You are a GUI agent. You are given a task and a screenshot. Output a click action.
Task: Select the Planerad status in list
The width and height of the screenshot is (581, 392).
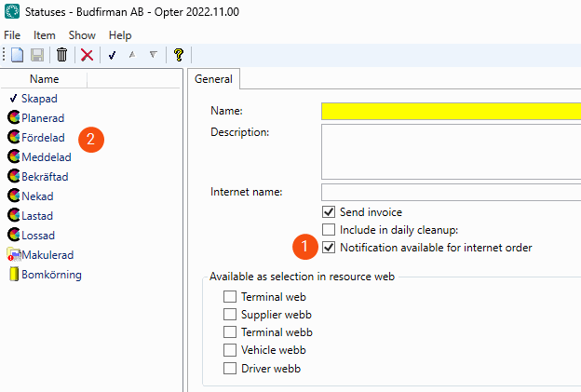click(x=45, y=118)
